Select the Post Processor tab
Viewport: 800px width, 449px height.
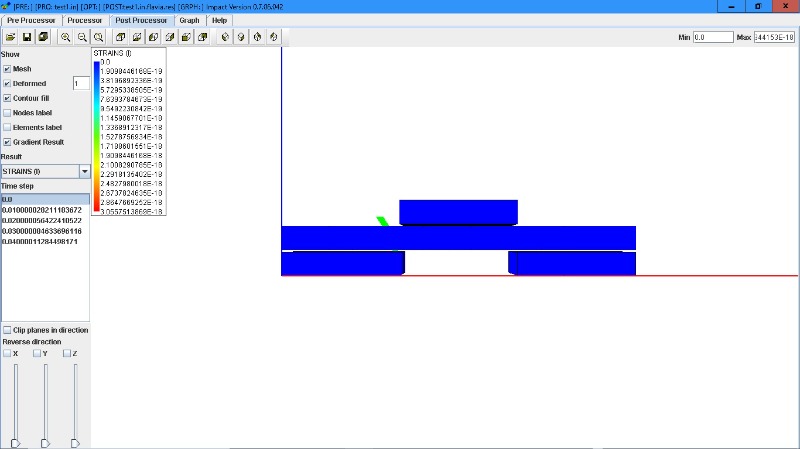(141, 20)
